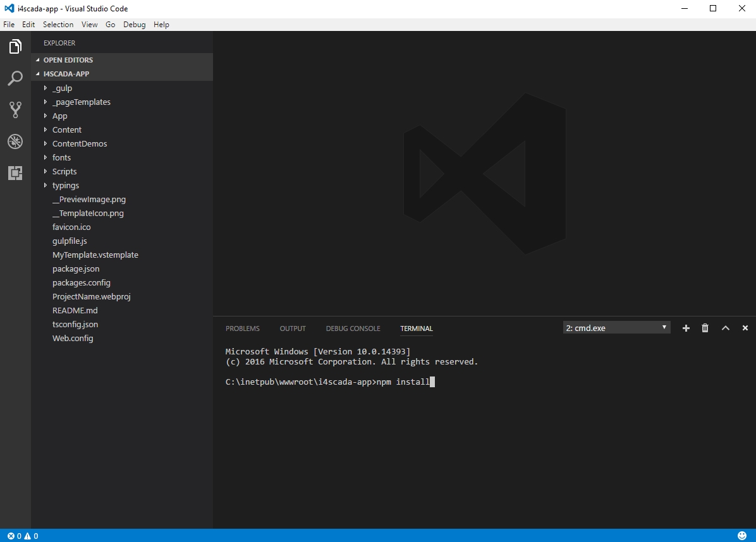The width and height of the screenshot is (756, 542).
Task: Expand the Scripts folder
Action: [64, 171]
